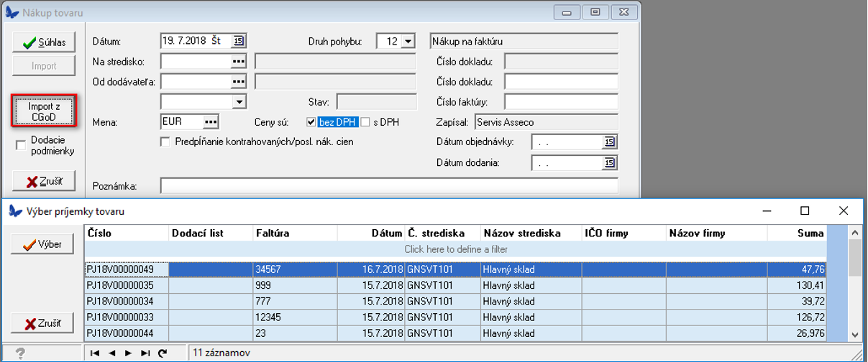
Task: Enable the s DPH checkbox
Action: pos(365,122)
